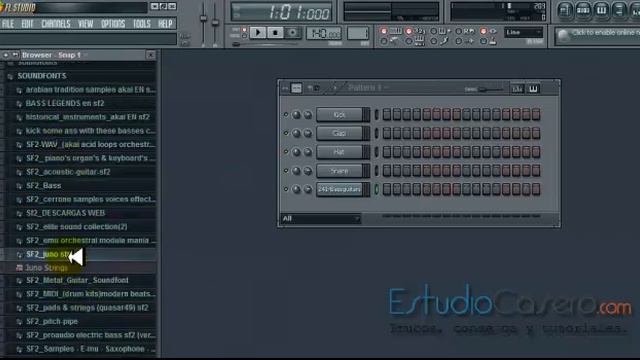Screen dimensions: 640x360
Task: Click the step sequencer icon left of Pattern title
Action: pyautogui.click(x=297, y=88)
